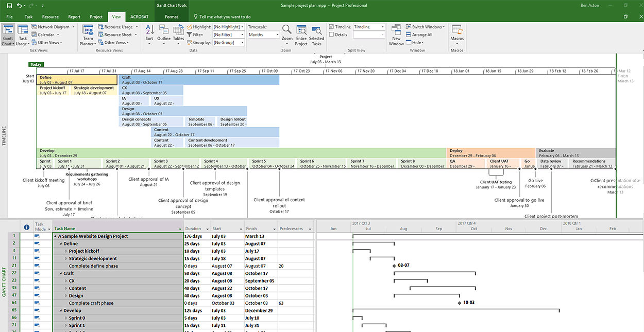Click the Customize Quick Access Toolbar arrow
This screenshot has width=644, height=332.
[42, 5]
